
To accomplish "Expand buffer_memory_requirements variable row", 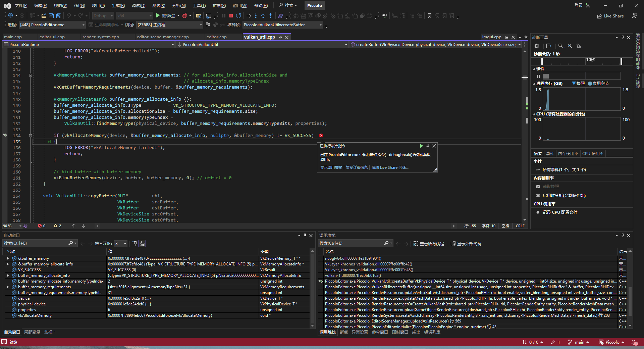I will click(x=8, y=287).
